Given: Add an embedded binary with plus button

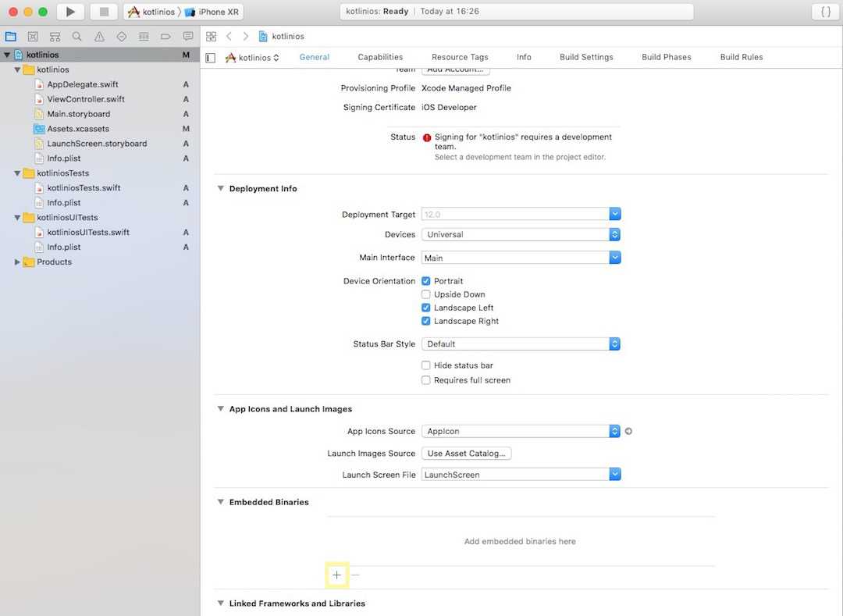Looking at the screenshot, I should tap(336, 575).
